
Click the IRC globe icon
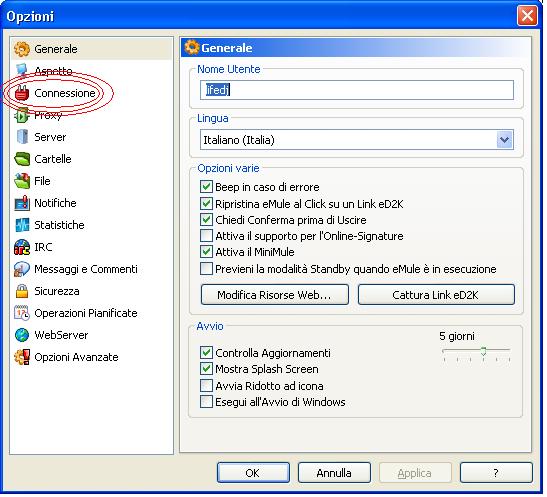click(x=22, y=247)
